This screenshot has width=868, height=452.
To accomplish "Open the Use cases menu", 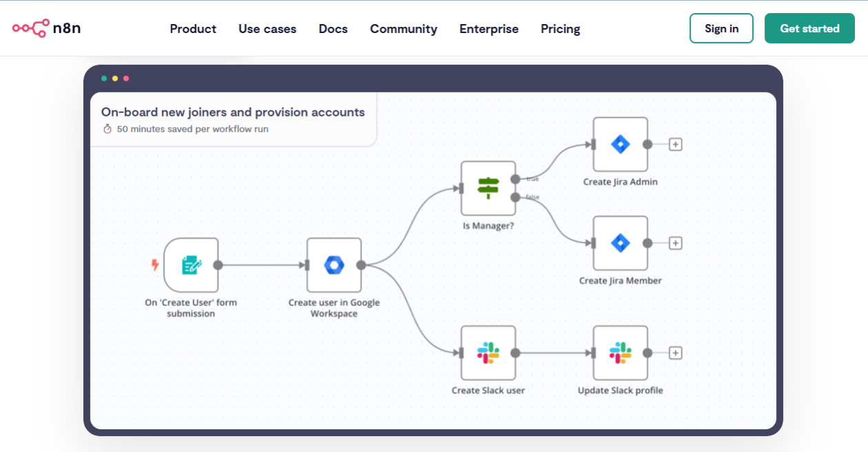I will click(x=268, y=29).
